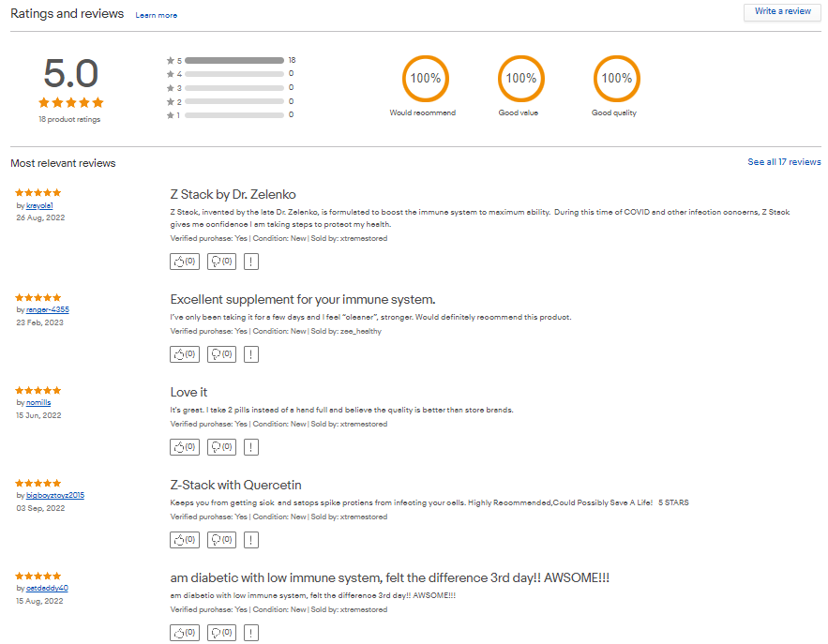View reviewer catdaddy40's profile
Viewport: 828px width, 644px height.
[47, 588]
